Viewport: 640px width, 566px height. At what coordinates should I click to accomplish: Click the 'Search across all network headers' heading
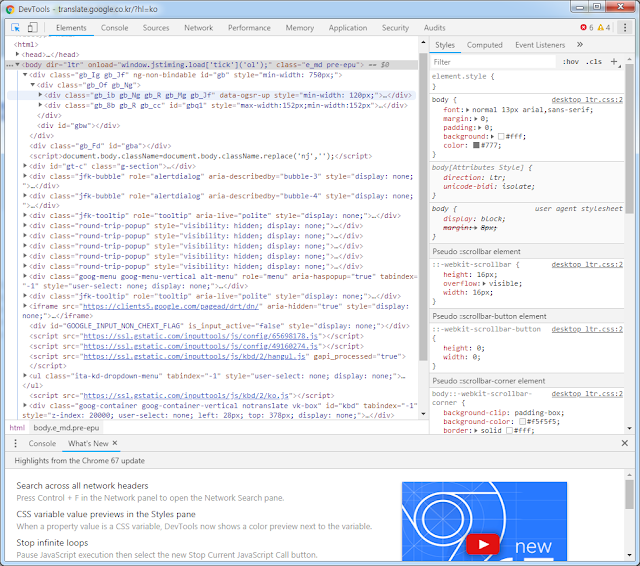[82, 486]
